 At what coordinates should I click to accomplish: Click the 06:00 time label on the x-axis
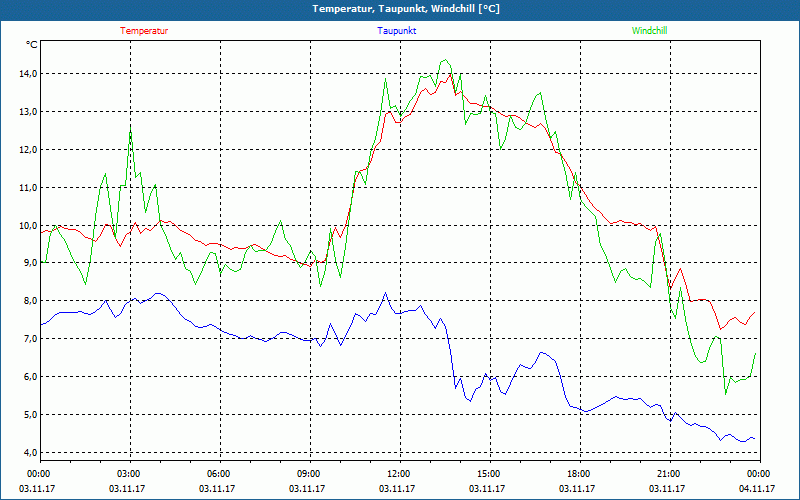pos(219,473)
